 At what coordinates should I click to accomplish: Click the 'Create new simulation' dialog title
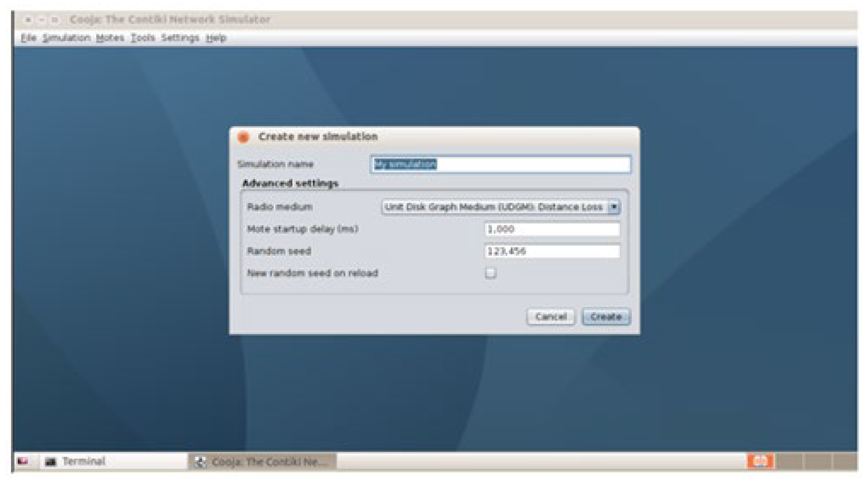(x=318, y=137)
